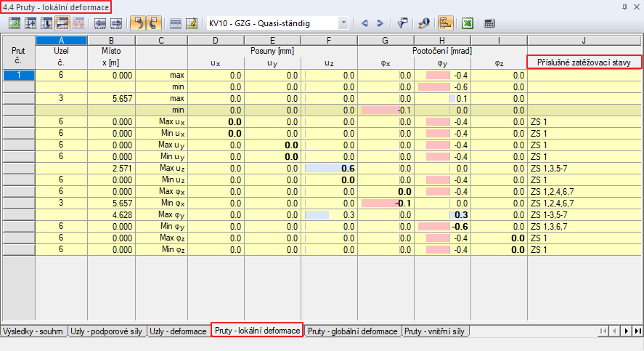Select column A header
This screenshot has width=644, height=351.
pyautogui.click(x=61, y=40)
